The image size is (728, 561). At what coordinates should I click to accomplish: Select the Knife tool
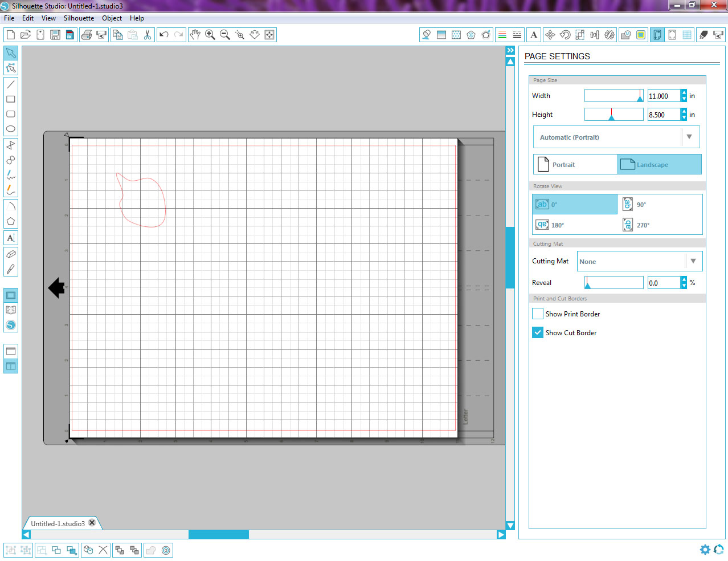(11, 269)
